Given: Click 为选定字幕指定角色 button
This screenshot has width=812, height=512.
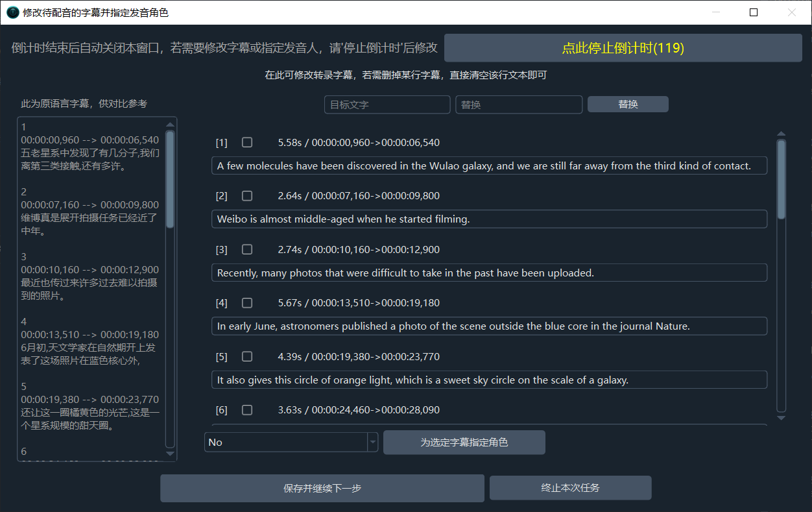Looking at the screenshot, I should pos(464,443).
